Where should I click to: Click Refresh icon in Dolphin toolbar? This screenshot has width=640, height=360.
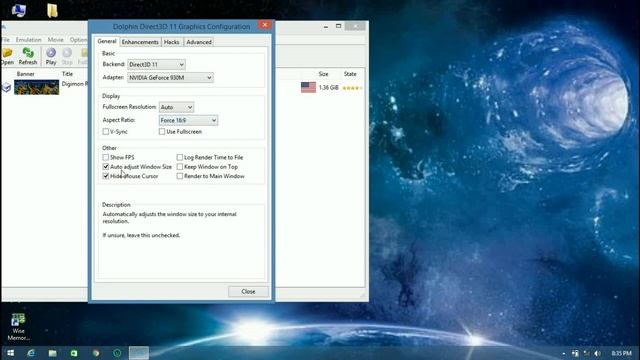point(28,53)
